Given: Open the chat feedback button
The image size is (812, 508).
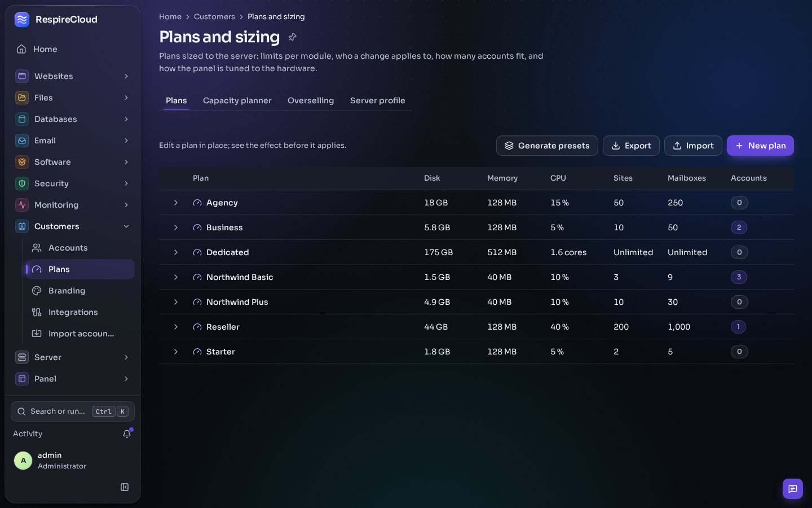Looking at the screenshot, I should pos(792,489).
